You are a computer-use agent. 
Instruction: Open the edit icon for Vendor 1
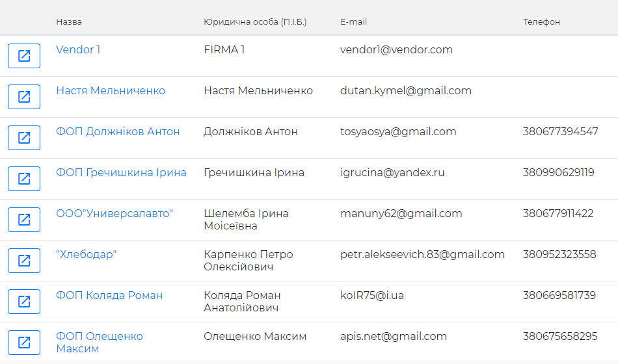pos(24,56)
